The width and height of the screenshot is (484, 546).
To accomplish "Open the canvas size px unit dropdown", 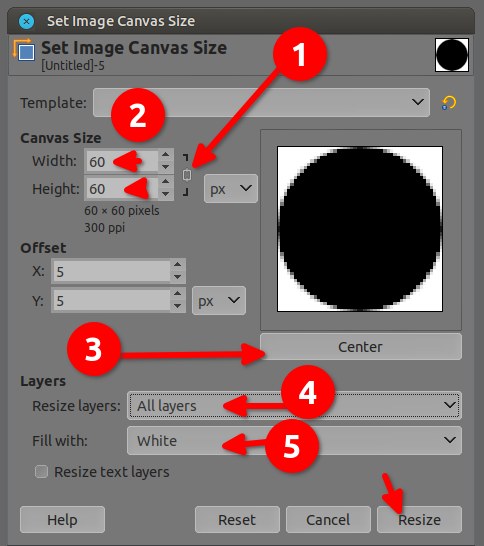I will coord(231,188).
